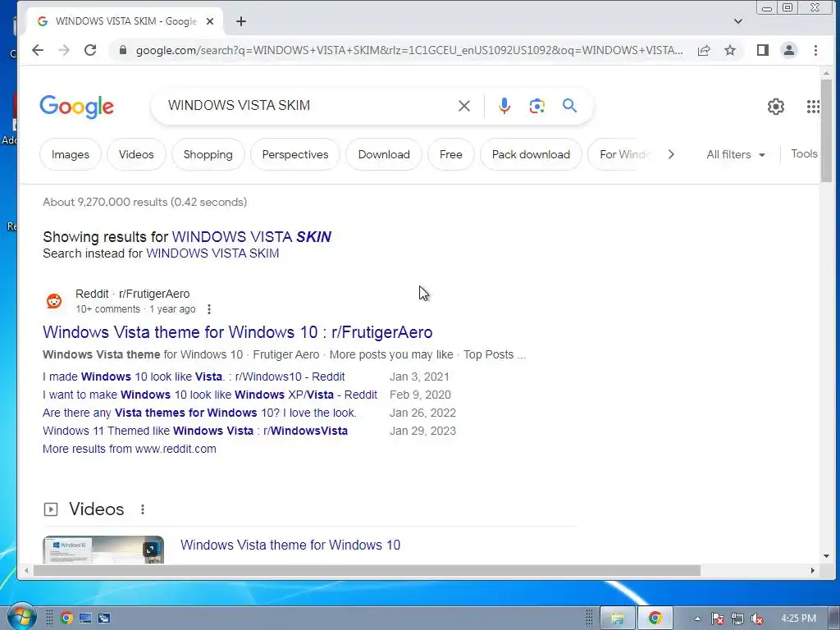This screenshot has height=630, width=840.
Task: Launch Chrome from quick launch bar
Action: click(66, 619)
